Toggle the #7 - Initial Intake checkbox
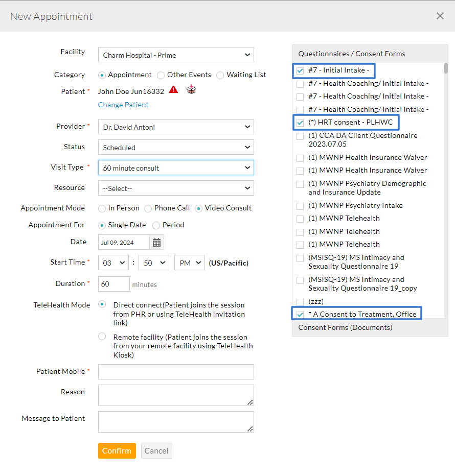Screen dimensions: 455x476 tap(300, 70)
